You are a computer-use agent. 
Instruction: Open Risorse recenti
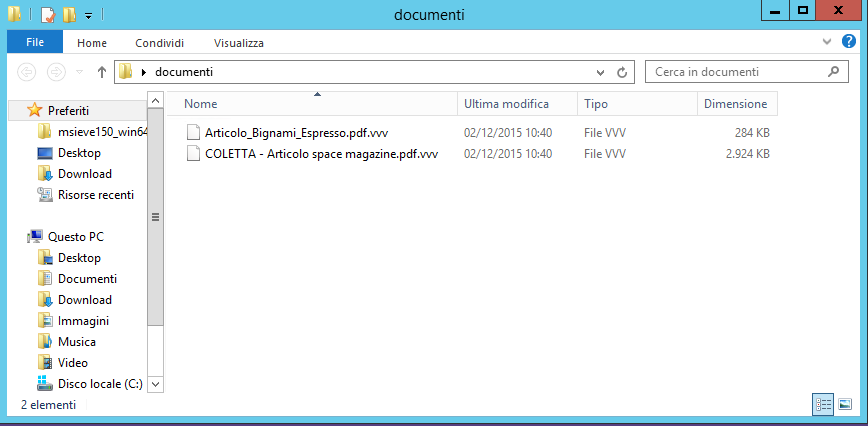(x=96, y=195)
